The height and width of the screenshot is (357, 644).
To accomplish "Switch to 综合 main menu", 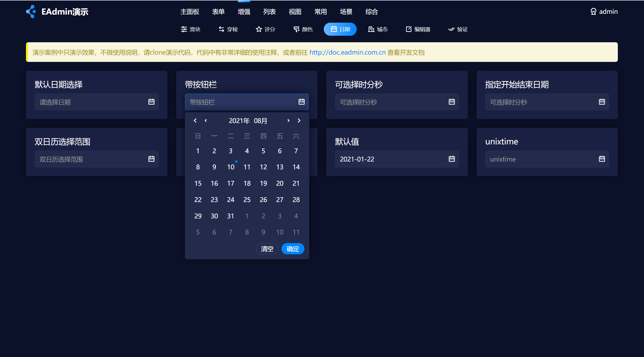I will pos(372,12).
